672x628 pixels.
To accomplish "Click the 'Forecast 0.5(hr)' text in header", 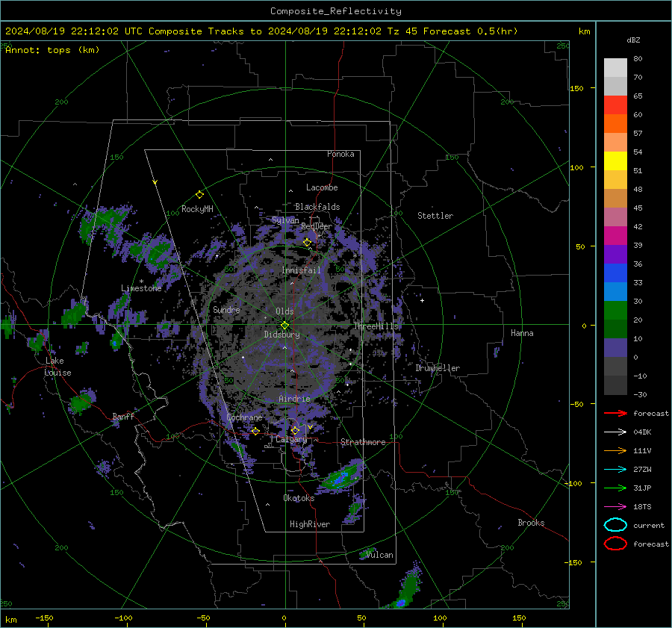I will point(470,31).
